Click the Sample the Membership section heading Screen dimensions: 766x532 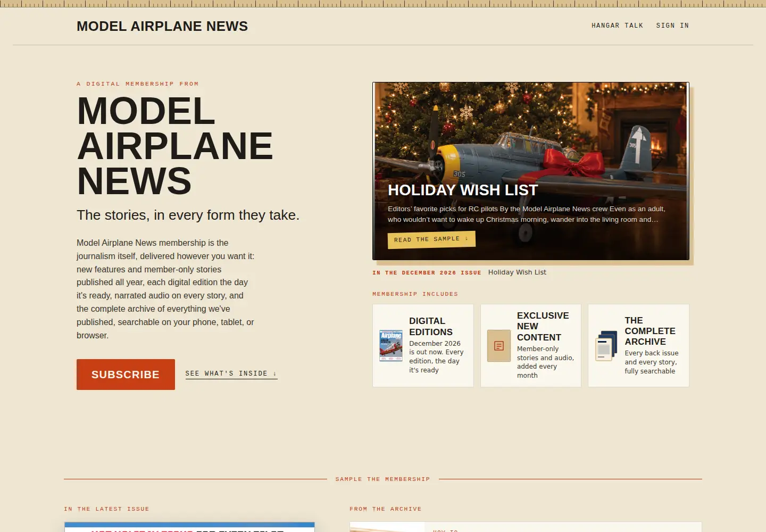pos(382,479)
